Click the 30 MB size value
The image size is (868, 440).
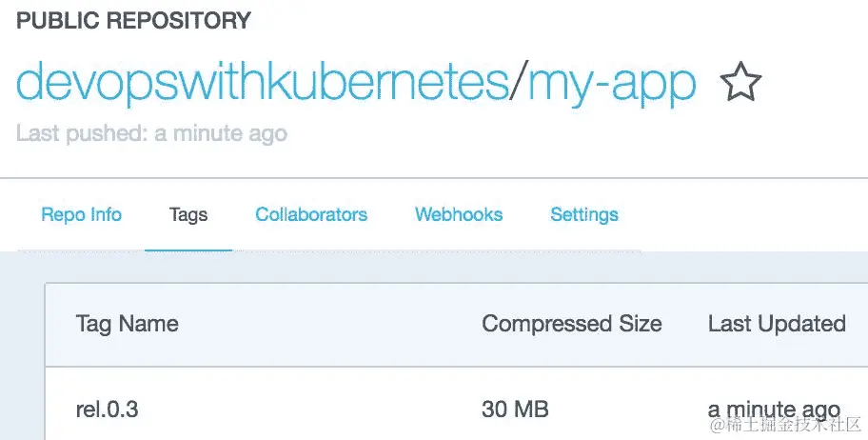coord(515,410)
